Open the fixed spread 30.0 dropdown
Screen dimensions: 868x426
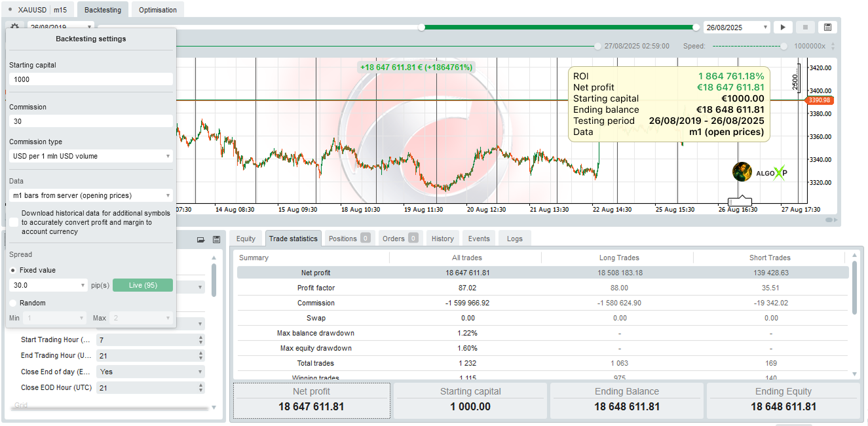[48, 285]
